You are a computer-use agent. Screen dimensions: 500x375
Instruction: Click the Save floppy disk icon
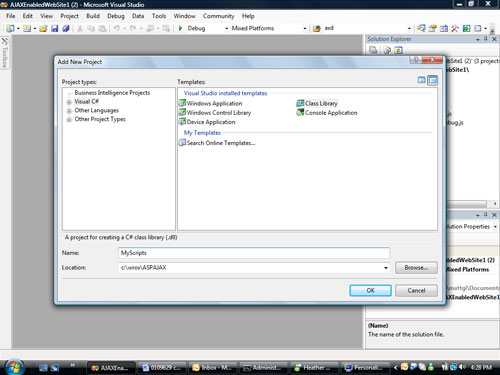(x=55, y=28)
